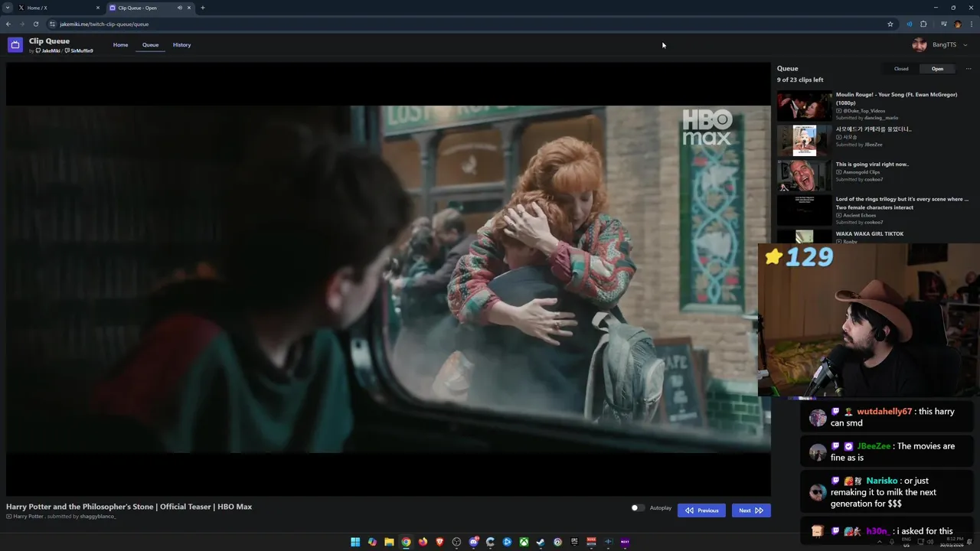Select the clip thumbnail submitted by JBeeZee
This screenshot has width=980, height=551.
804,141
